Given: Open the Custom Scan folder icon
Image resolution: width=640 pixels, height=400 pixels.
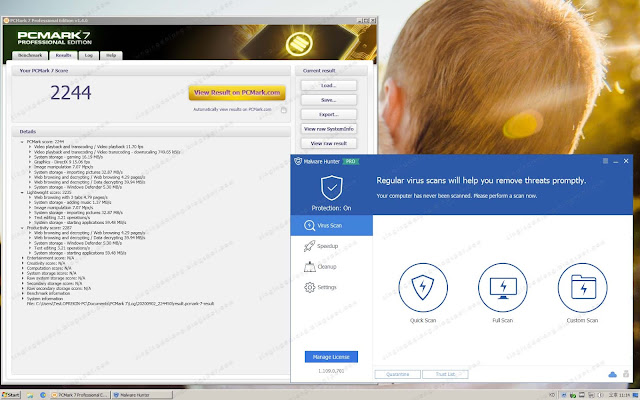Looking at the screenshot, I should point(582,288).
